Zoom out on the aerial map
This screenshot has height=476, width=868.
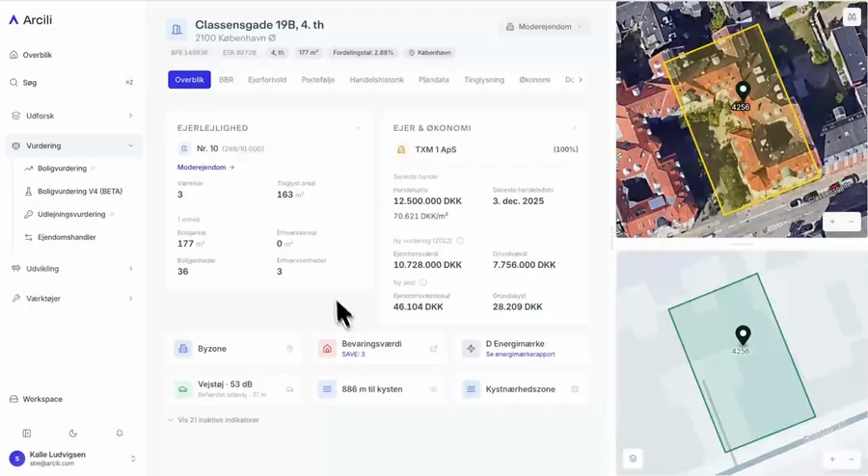click(x=852, y=222)
